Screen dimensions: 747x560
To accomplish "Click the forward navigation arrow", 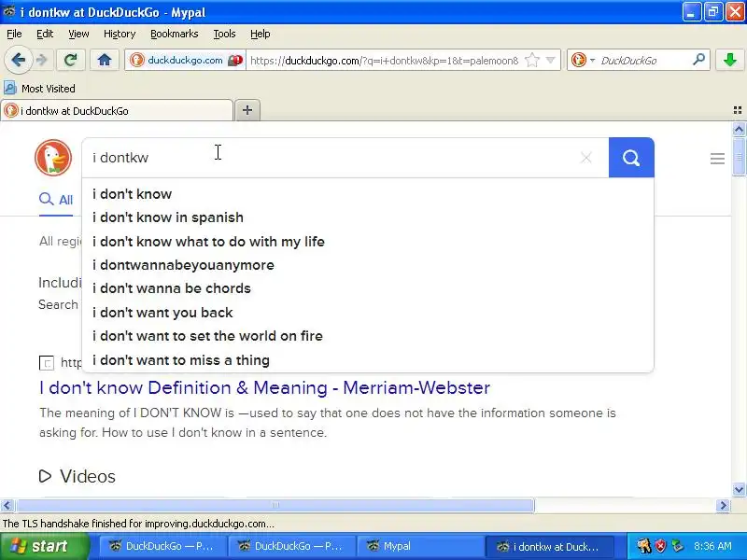I will coord(42,60).
